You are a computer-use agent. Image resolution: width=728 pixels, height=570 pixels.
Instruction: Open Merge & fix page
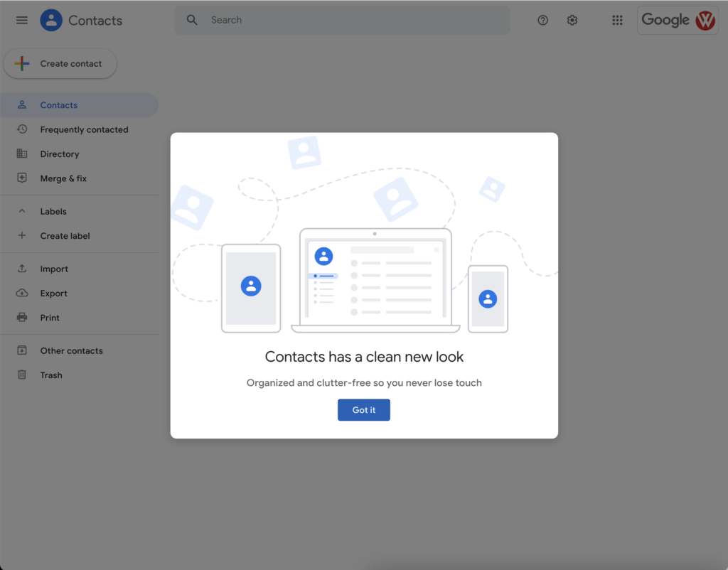tap(79, 178)
